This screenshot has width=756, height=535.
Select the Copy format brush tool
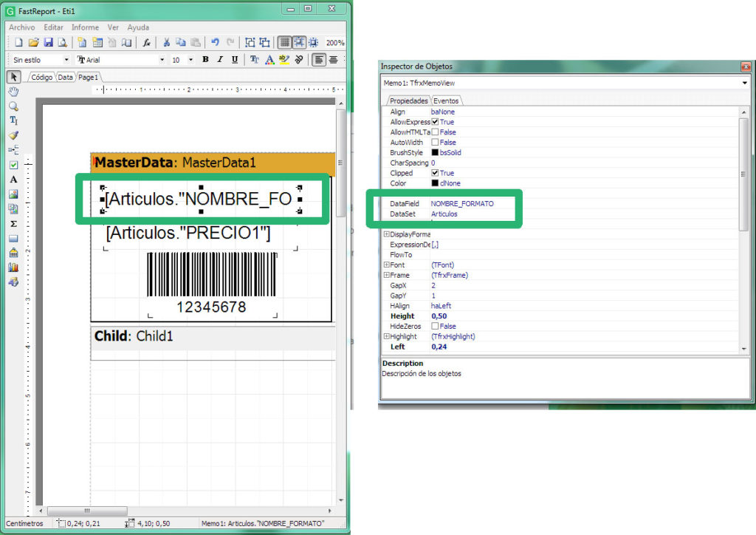13,135
